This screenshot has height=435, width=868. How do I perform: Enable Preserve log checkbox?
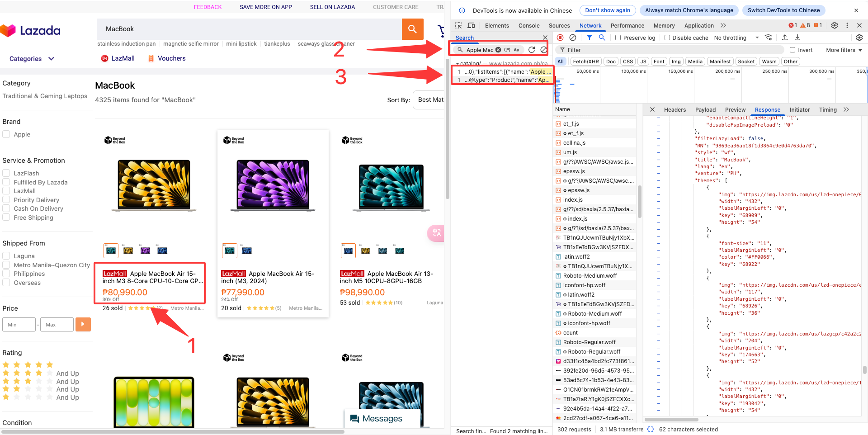tap(618, 38)
